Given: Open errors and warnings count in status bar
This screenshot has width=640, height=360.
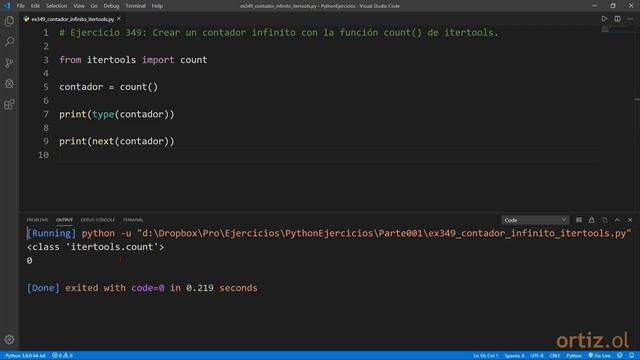Looking at the screenshot, I should 62,356.
